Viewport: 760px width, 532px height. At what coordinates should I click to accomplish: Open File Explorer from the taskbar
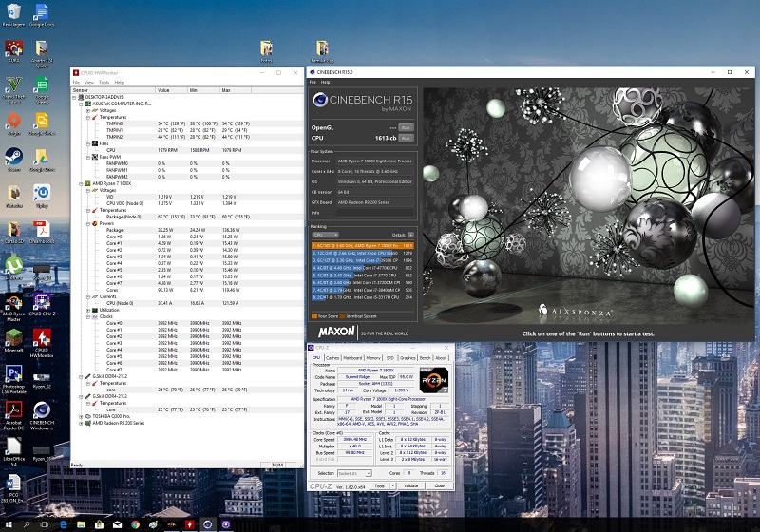click(81, 524)
